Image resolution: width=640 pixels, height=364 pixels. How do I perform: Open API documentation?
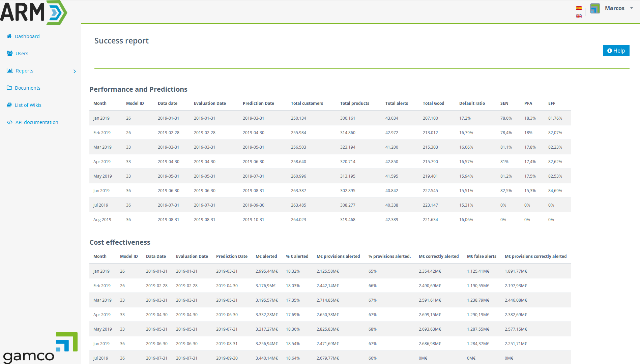coord(37,122)
